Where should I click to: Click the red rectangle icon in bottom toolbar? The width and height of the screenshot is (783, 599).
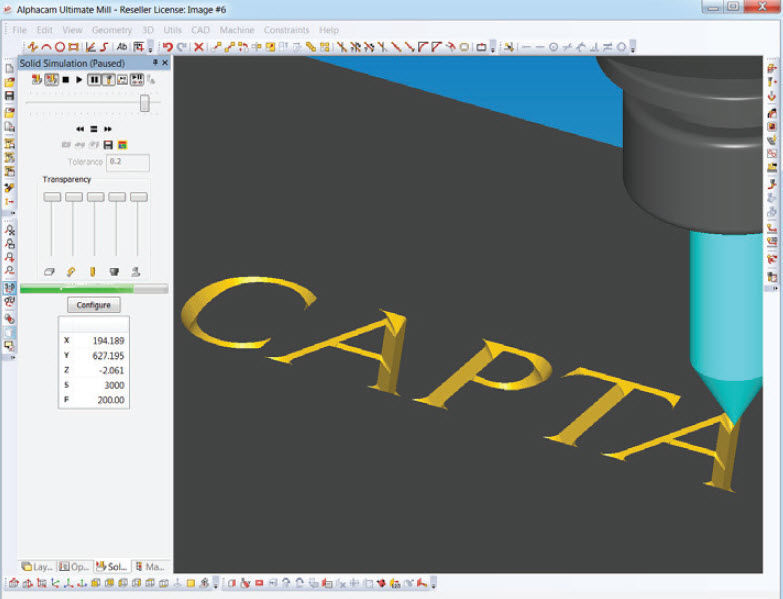point(259,583)
